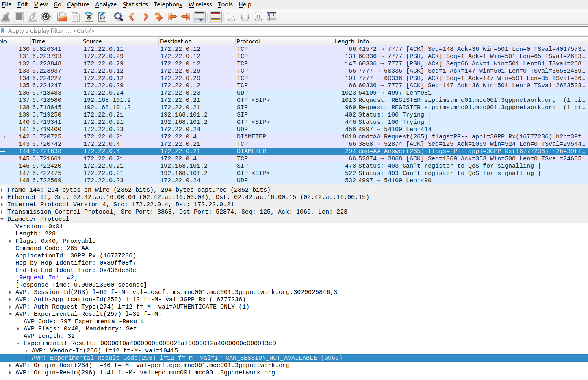Open display filter bookmark menu
The width and height of the screenshot is (588, 380).
[3, 30]
